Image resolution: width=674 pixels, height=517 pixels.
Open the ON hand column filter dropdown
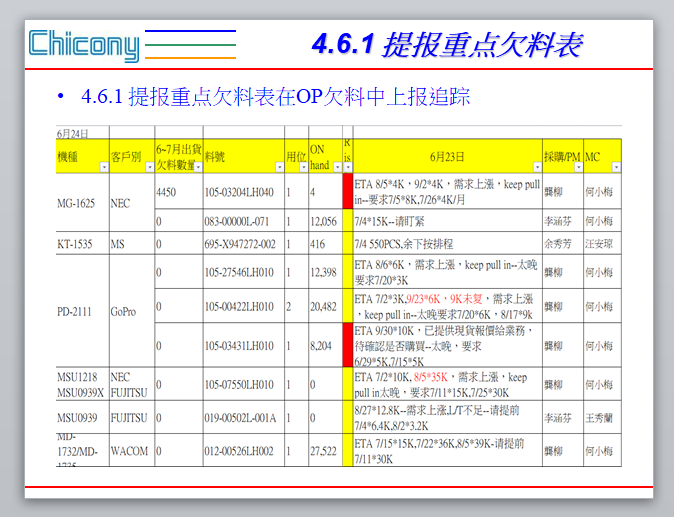(337, 165)
